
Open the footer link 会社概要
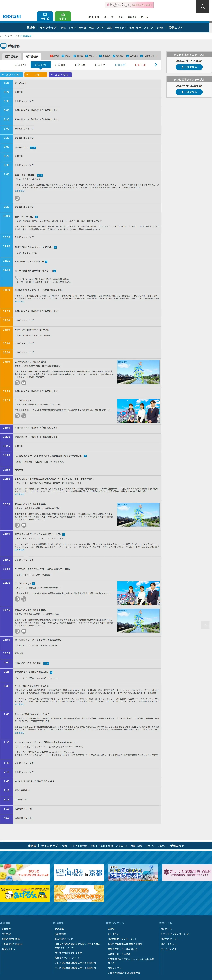[x=6, y=929]
